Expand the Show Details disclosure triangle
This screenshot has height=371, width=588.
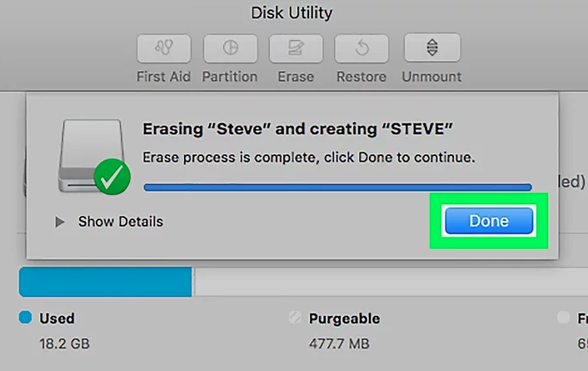[x=60, y=222]
